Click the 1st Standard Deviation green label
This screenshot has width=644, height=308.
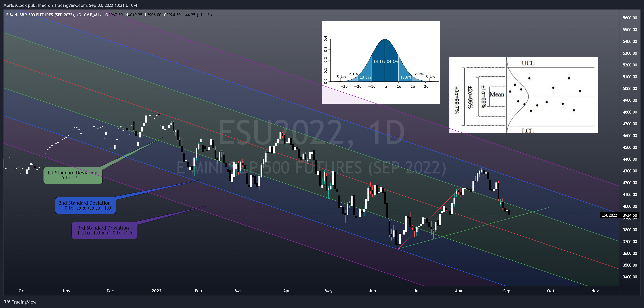tap(73, 175)
